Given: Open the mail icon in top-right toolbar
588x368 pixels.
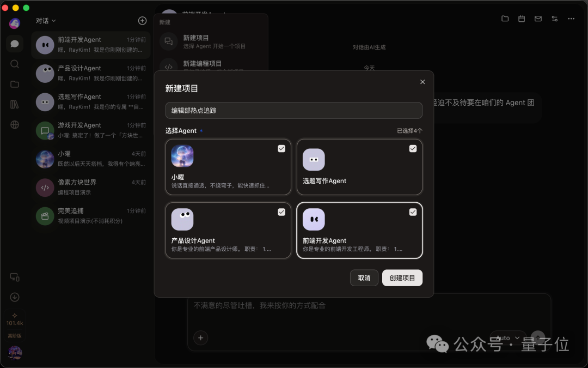Looking at the screenshot, I should [x=538, y=19].
